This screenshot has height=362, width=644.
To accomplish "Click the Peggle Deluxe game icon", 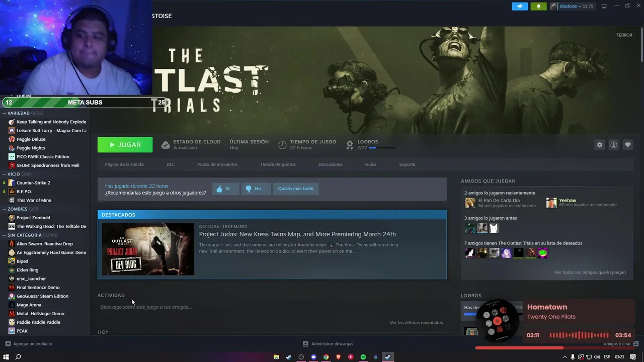I will 12,139.
